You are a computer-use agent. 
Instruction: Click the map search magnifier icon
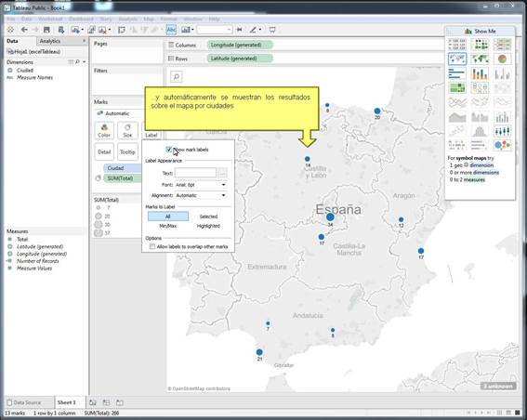pyautogui.click(x=176, y=77)
